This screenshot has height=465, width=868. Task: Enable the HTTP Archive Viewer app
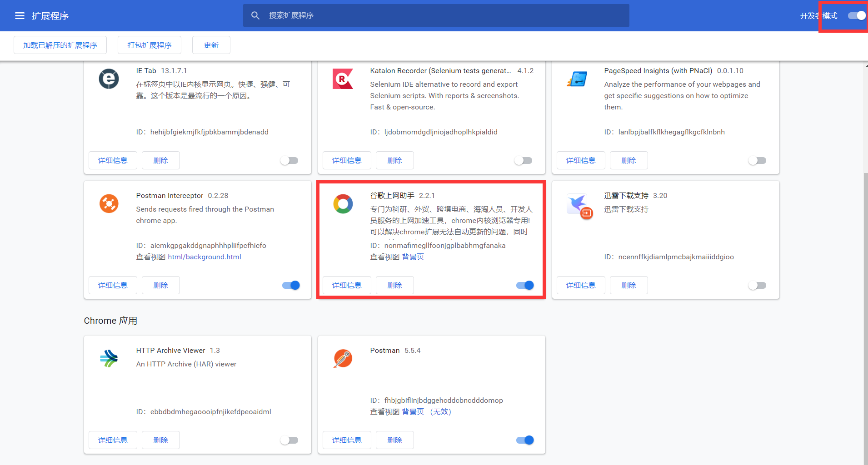pos(289,440)
